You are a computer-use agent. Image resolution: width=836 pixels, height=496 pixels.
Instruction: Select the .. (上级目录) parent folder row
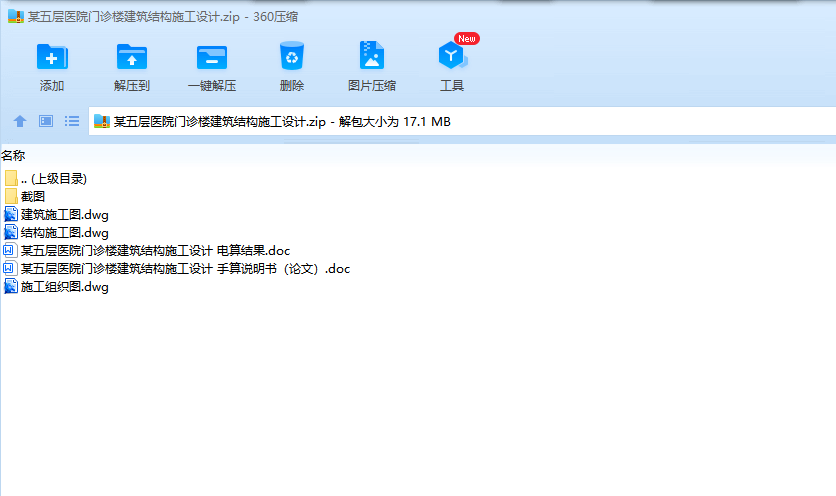[45, 179]
